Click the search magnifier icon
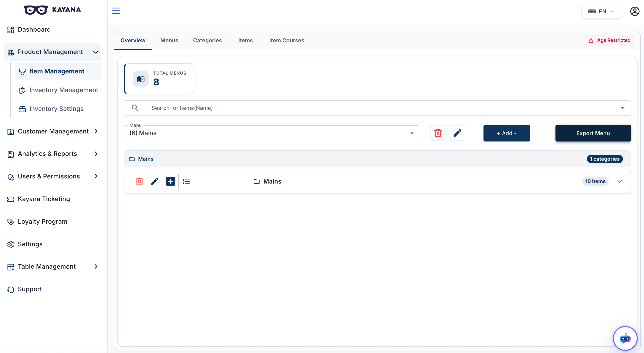This screenshot has width=644, height=353. pos(135,108)
